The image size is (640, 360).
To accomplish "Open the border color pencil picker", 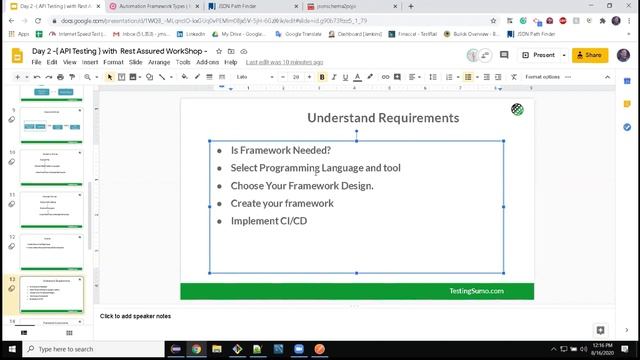I will pos(197,77).
